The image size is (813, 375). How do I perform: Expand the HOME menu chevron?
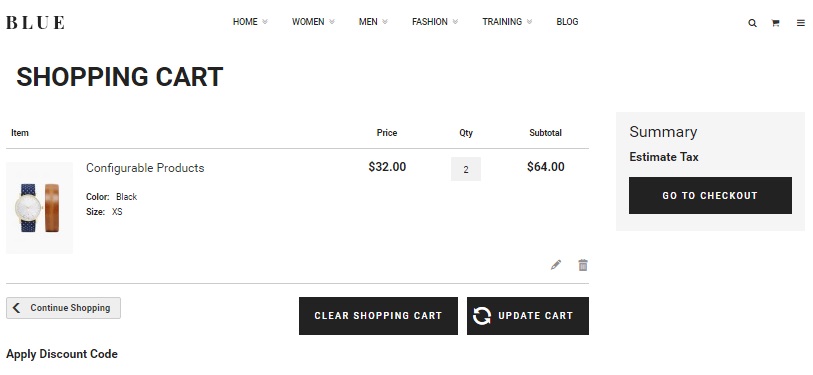point(265,22)
